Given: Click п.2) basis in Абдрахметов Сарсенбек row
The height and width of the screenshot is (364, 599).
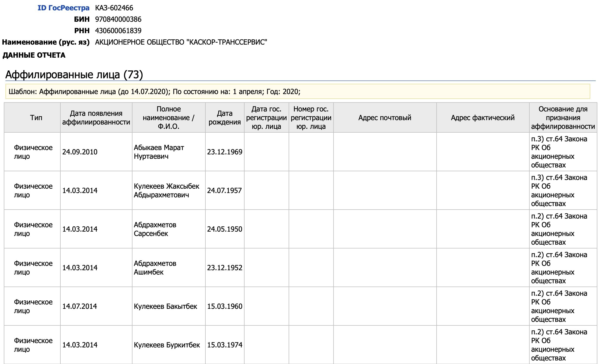Looking at the screenshot, I should pyautogui.click(x=559, y=229).
